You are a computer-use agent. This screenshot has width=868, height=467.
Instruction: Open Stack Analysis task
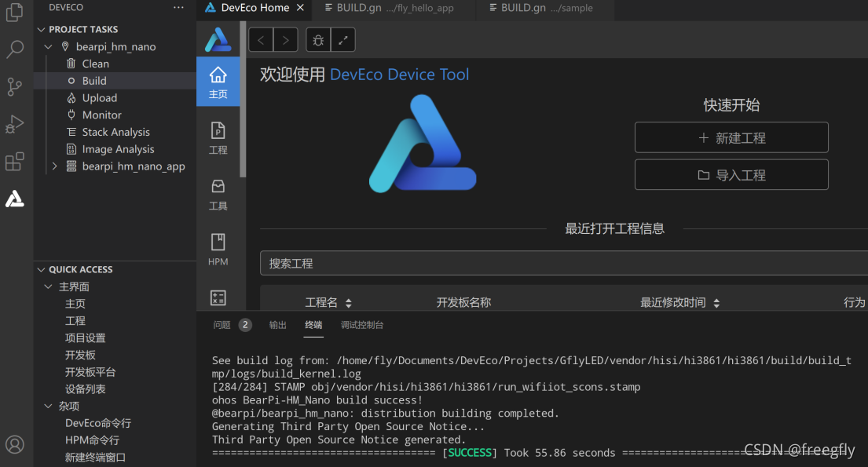(x=115, y=132)
